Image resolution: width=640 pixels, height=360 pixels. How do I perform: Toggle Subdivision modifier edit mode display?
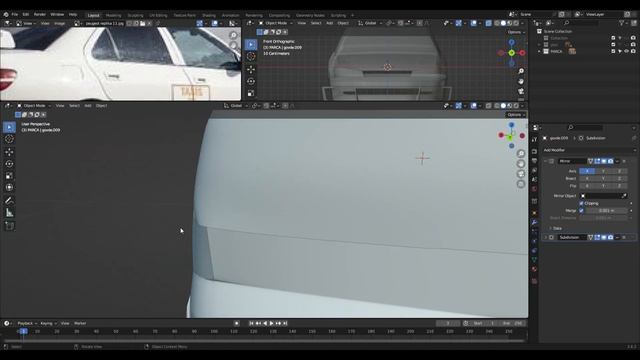597,237
